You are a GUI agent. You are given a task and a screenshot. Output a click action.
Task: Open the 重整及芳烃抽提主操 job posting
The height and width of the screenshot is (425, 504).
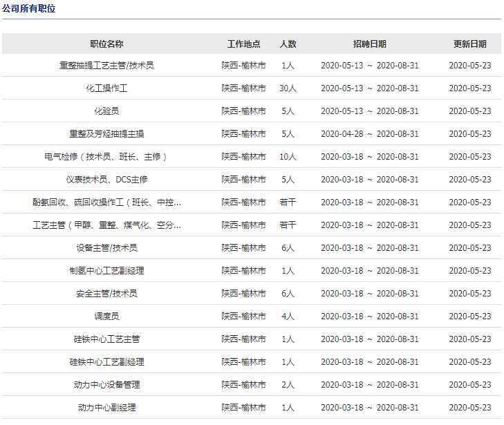click(106, 134)
